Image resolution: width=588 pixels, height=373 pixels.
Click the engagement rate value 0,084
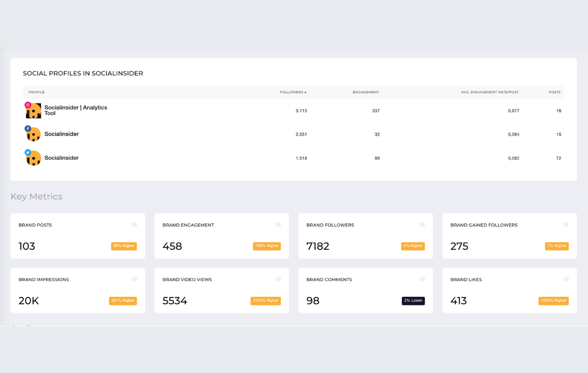click(514, 134)
